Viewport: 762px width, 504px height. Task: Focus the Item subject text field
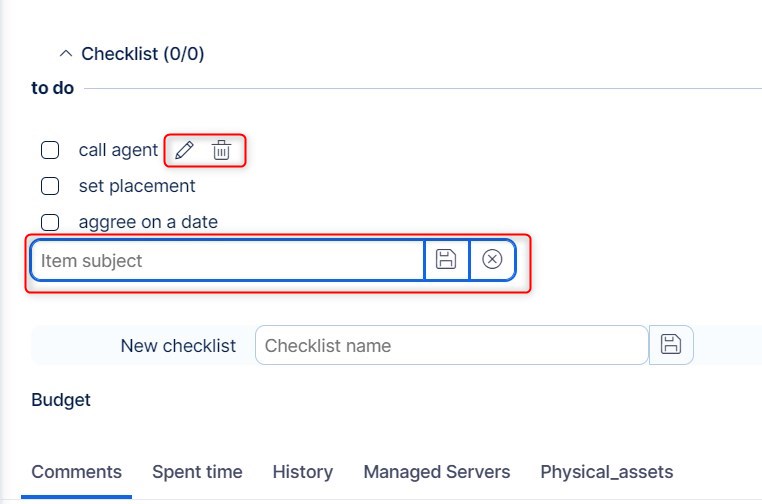point(228,260)
